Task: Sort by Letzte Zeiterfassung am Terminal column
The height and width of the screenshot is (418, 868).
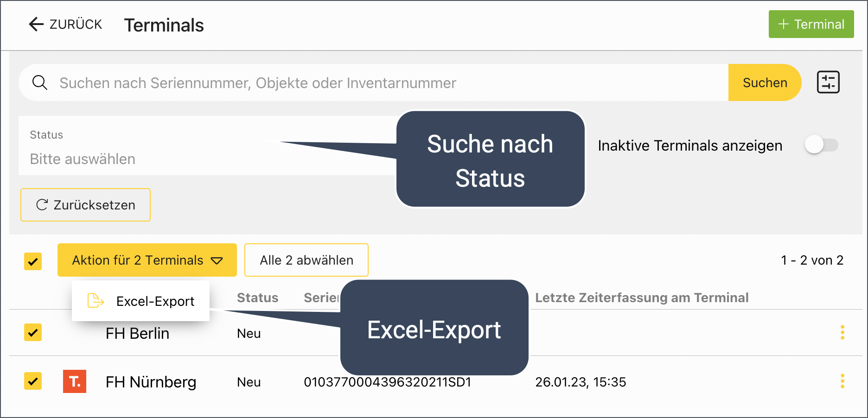Action: click(x=641, y=298)
